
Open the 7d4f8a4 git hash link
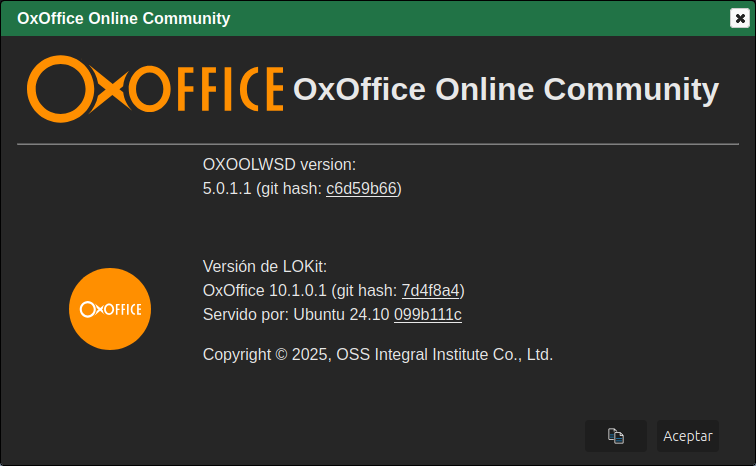(430, 290)
